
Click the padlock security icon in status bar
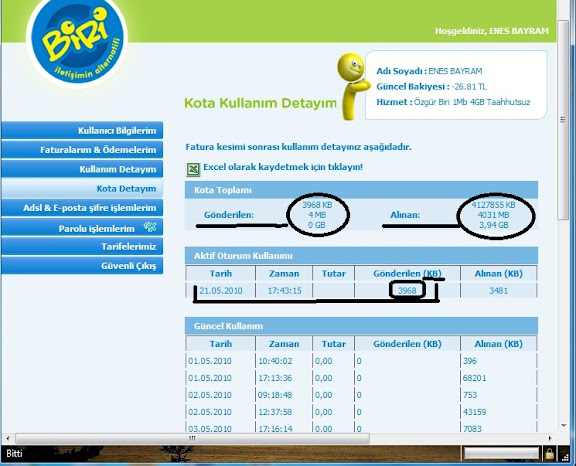(549, 454)
